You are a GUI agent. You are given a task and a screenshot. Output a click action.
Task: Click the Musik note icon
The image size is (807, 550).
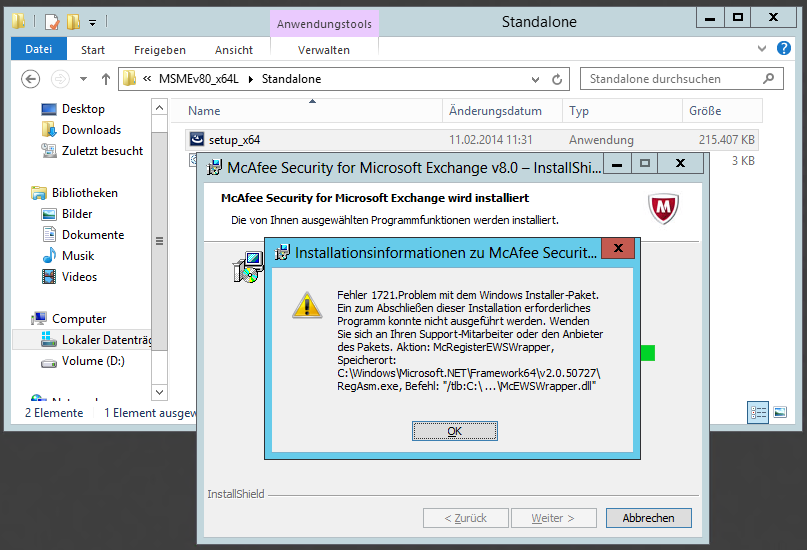coord(49,256)
